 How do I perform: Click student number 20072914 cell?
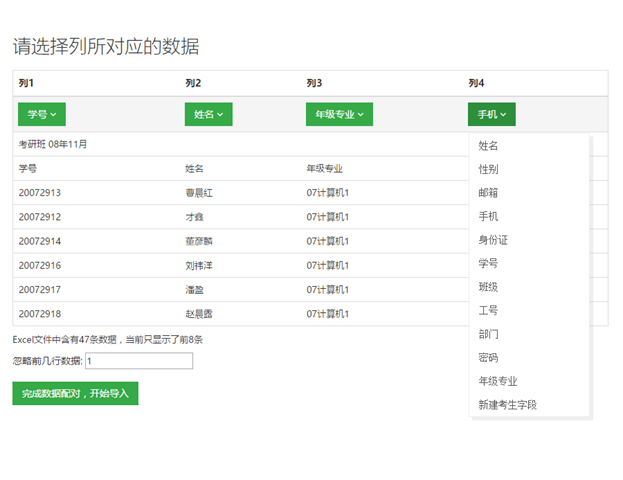click(40, 241)
